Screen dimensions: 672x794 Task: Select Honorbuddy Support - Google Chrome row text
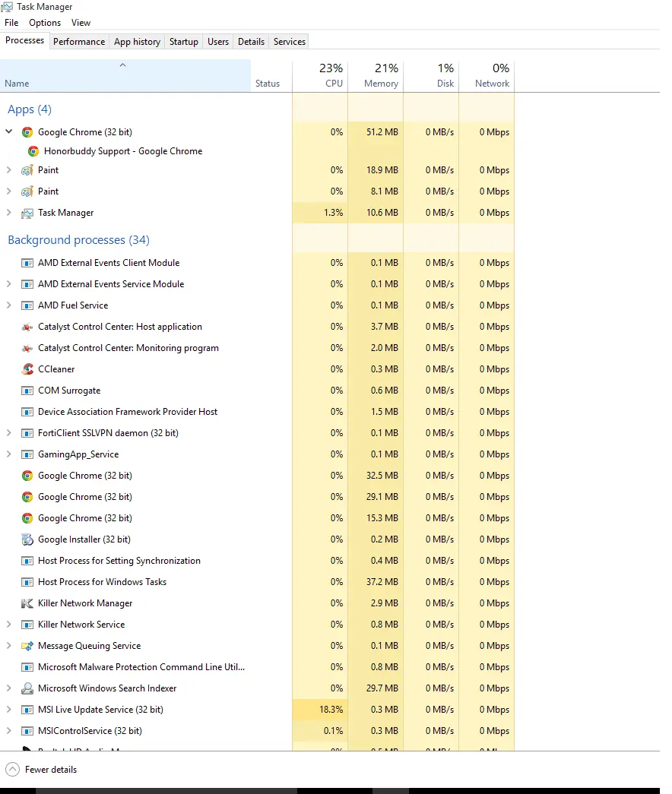point(123,151)
